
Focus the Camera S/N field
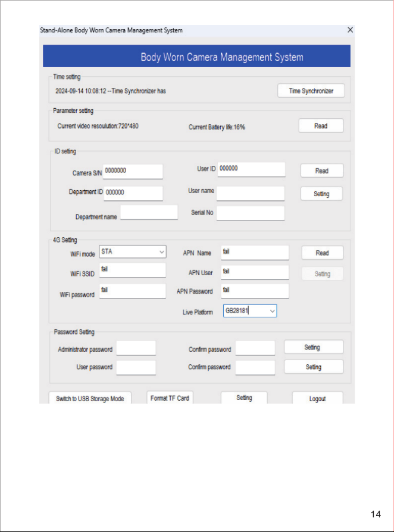[x=133, y=171]
